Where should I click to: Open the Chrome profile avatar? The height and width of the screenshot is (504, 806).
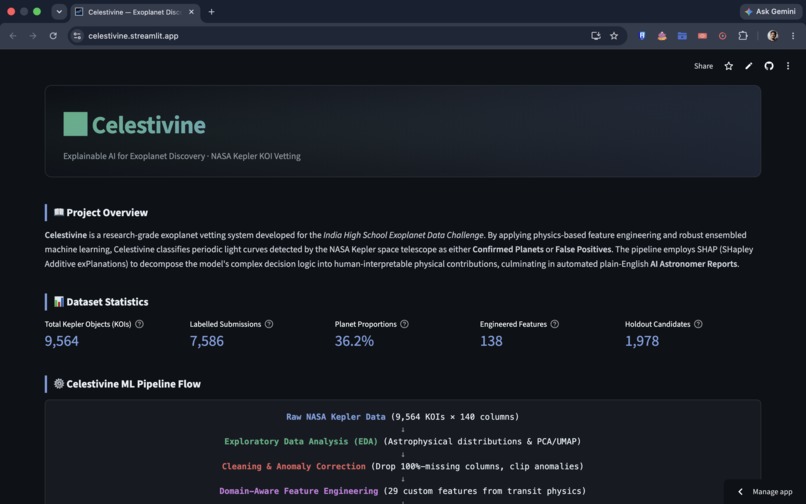[x=772, y=35]
